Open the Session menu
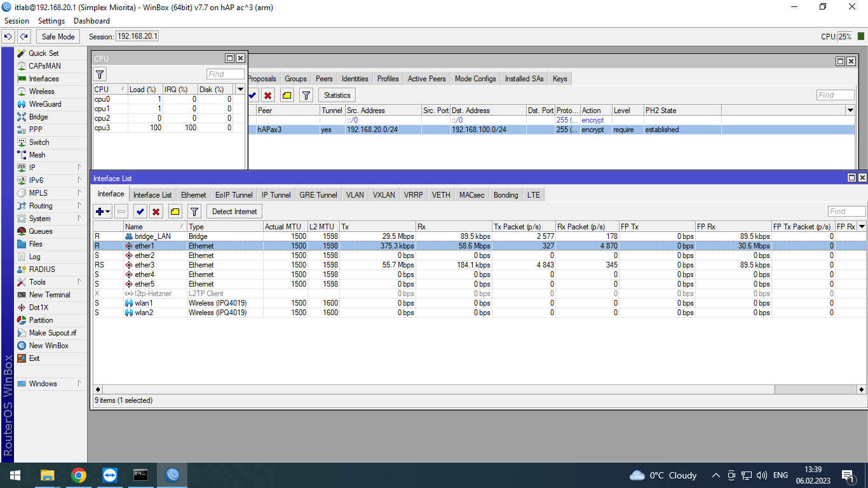 click(x=17, y=21)
